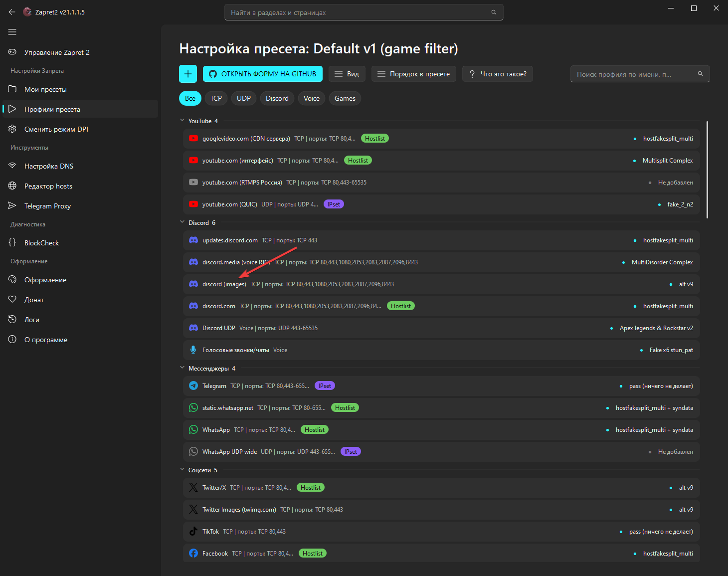Filter profiles by TCP

[216, 98]
